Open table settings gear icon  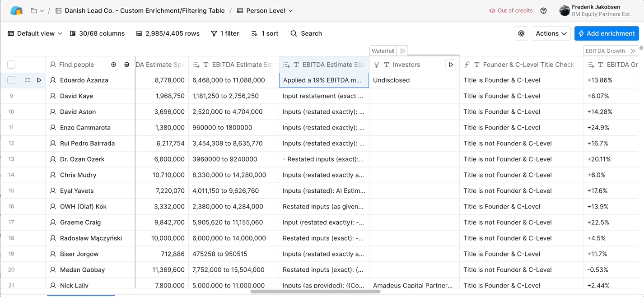pos(522,33)
